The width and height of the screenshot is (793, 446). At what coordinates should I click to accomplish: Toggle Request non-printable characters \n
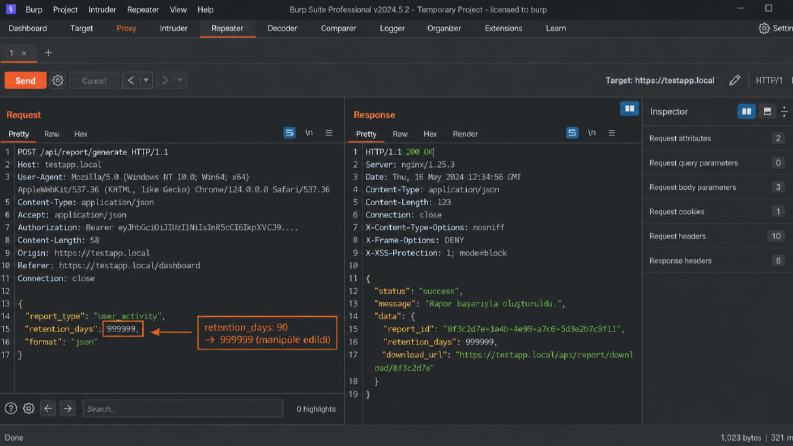pos(309,133)
